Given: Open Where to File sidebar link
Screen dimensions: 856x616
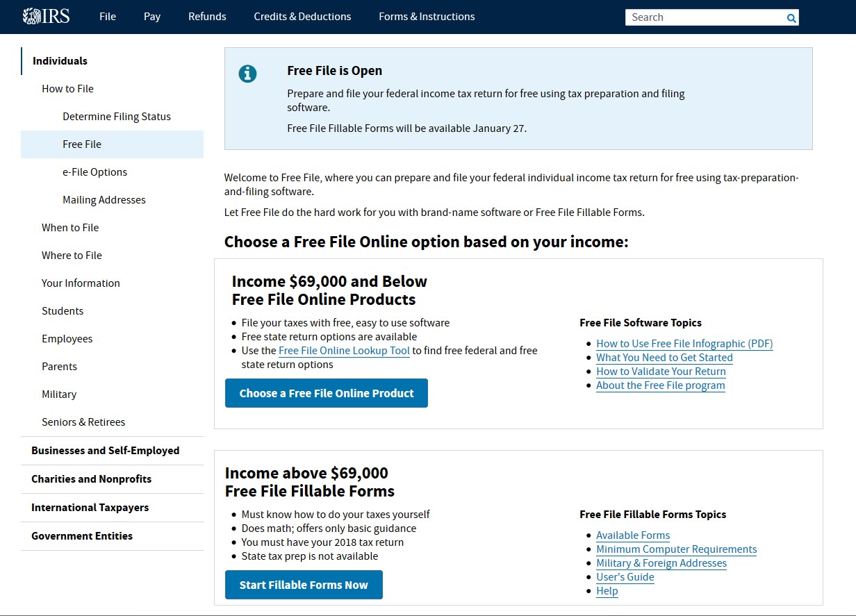Looking at the screenshot, I should click(x=72, y=256).
